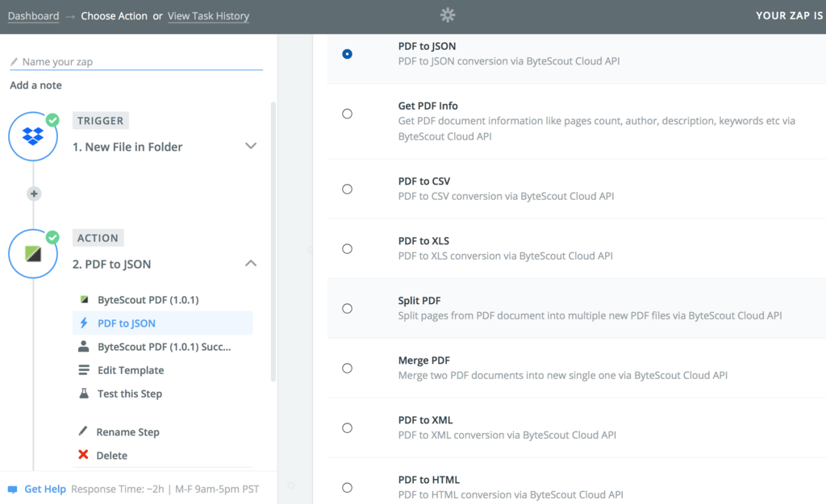Image resolution: width=826 pixels, height=504 pixels.
Task: Expand the New File in Folder trigger step
Action: point(251,146)
